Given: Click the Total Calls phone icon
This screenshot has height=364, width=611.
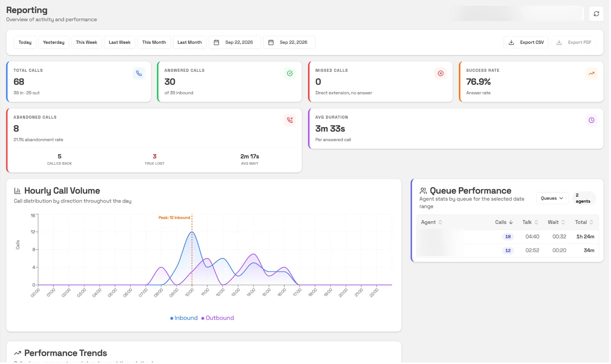Looking at the screenshot, I should pos(139,73).
